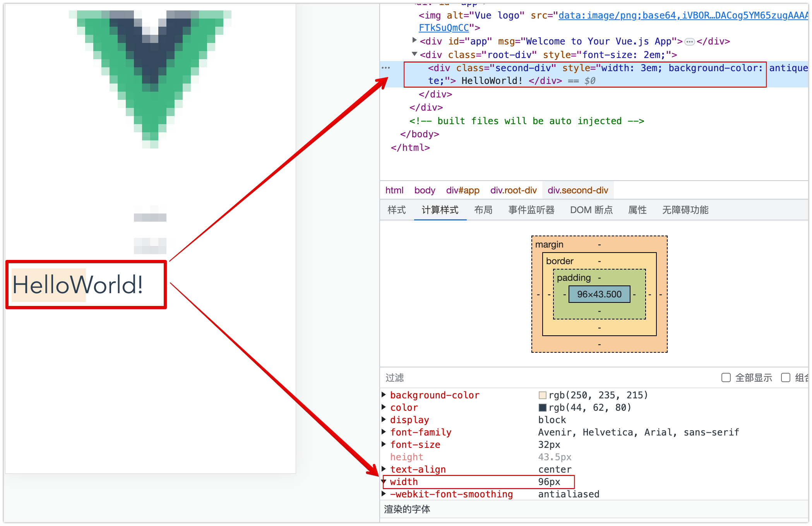812x526 pixels.
Task: Enable the 全部显示 checkbox
Action: 726,377
